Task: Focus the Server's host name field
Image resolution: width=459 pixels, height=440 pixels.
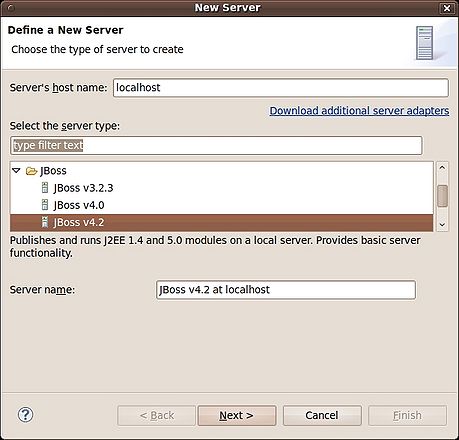Action: coord(281,88)
